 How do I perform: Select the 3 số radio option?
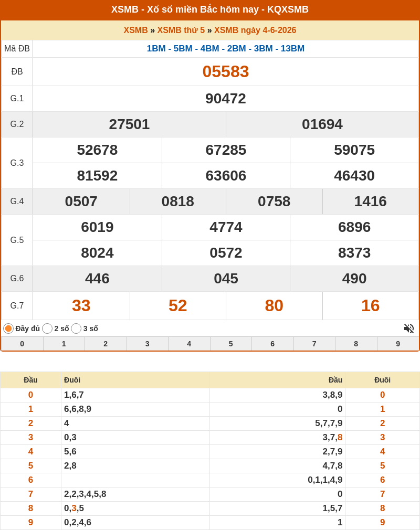[76, 328]
